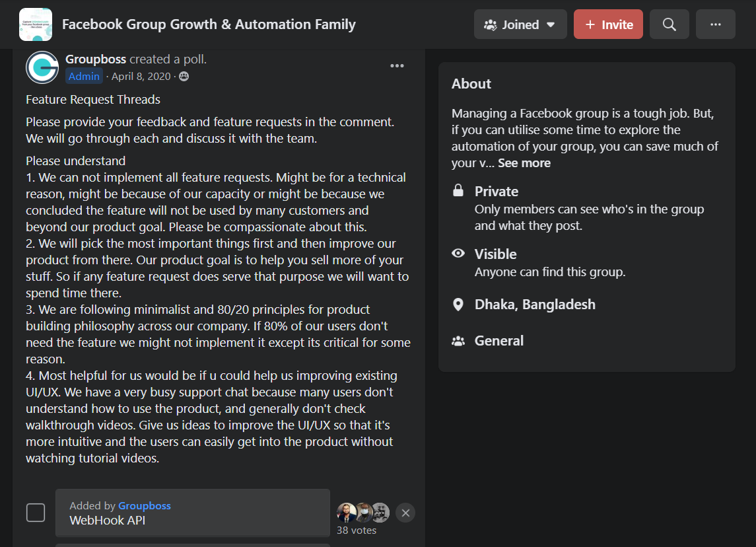Screen dimensions: 756x547
Task: Click the Facebook Group Growth & Automation Family title
Action: tap(209, 24)
